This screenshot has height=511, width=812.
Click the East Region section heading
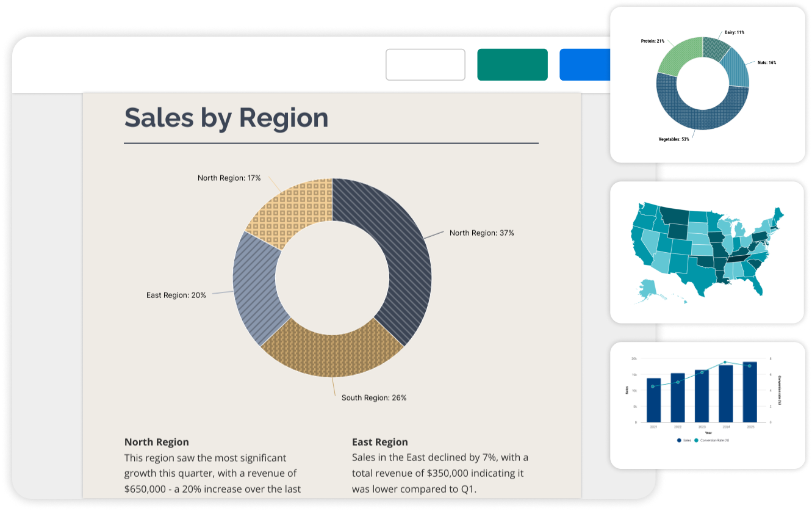tap(379, 441)
